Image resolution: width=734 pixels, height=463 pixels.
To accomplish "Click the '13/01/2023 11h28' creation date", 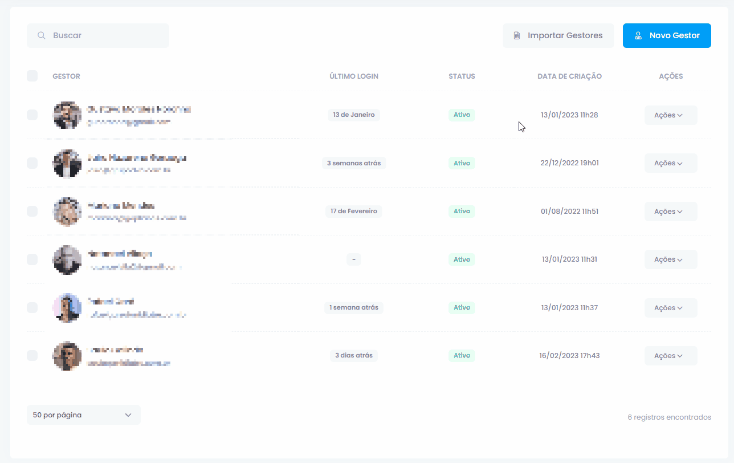I will [569, 115].
